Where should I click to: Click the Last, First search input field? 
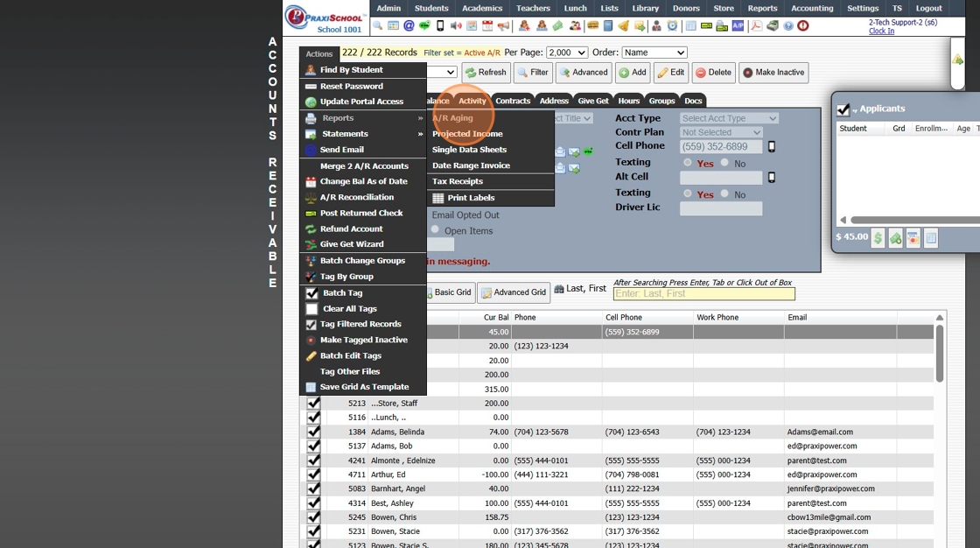coord(703,293)
